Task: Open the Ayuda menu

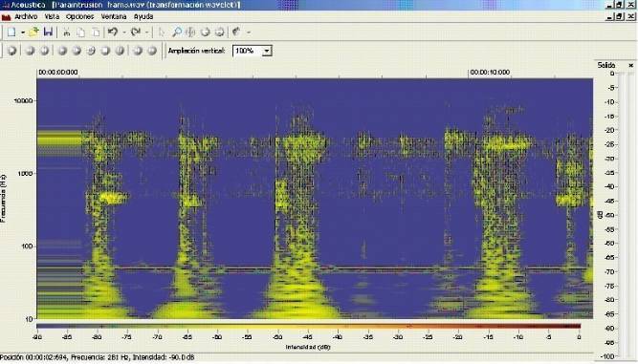Action: tap(143, 16)
